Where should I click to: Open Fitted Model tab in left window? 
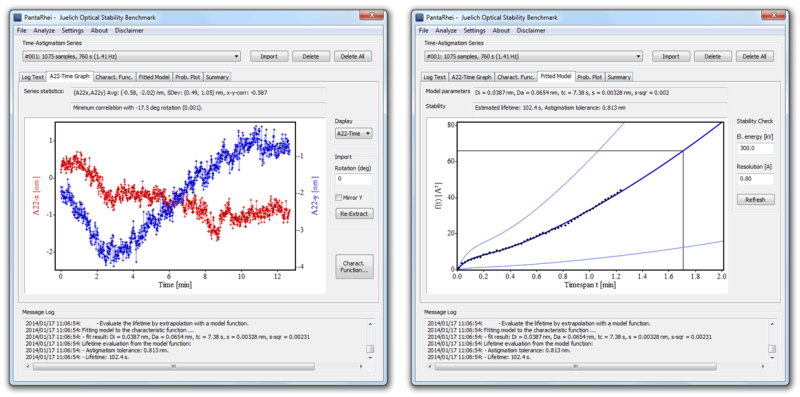click(155, 77)
